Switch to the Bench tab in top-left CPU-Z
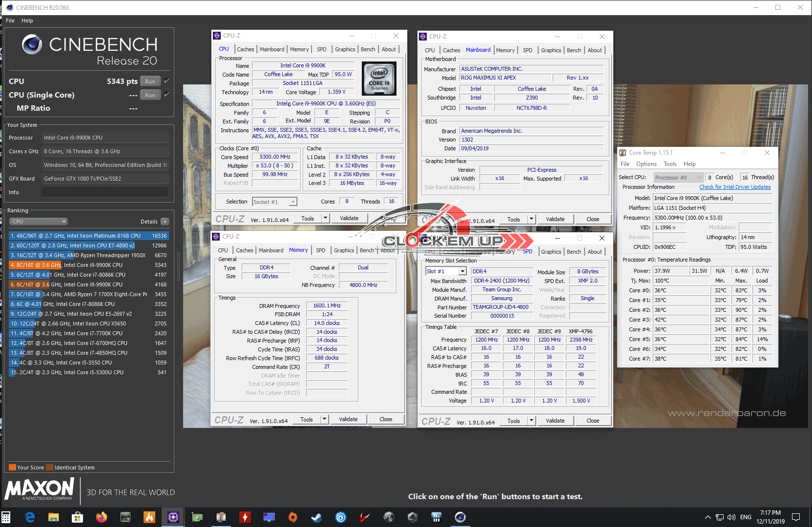Viewport: 812px width, 527px height. pos(368,49)
